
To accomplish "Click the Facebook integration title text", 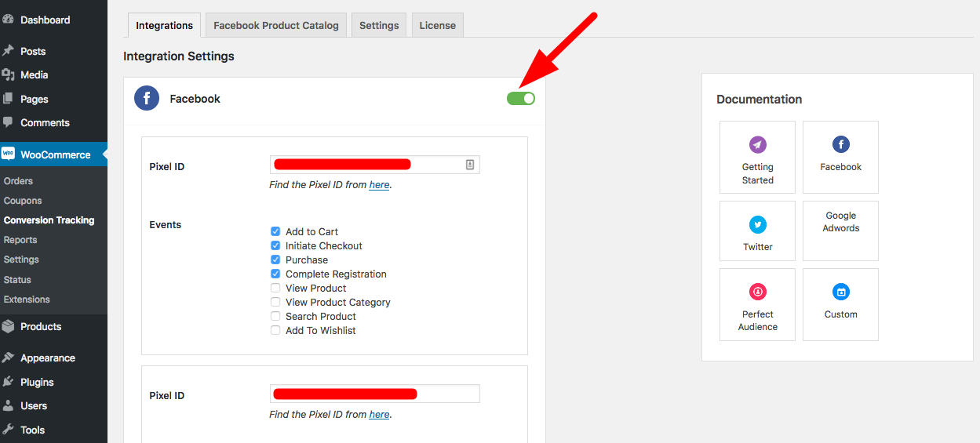I will pyautogui.click(x=195, y=99).
